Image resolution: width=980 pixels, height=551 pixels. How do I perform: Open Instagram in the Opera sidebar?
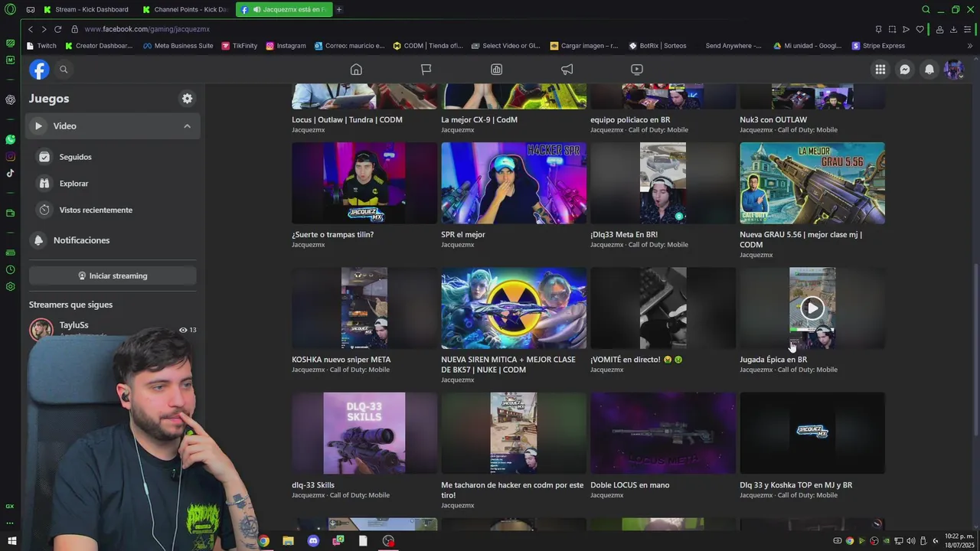10,157
